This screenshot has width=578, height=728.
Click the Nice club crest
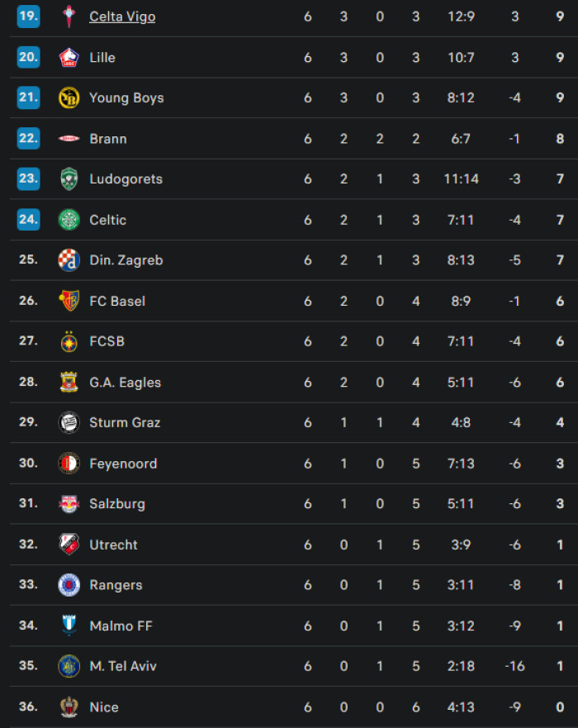point(69,707)
